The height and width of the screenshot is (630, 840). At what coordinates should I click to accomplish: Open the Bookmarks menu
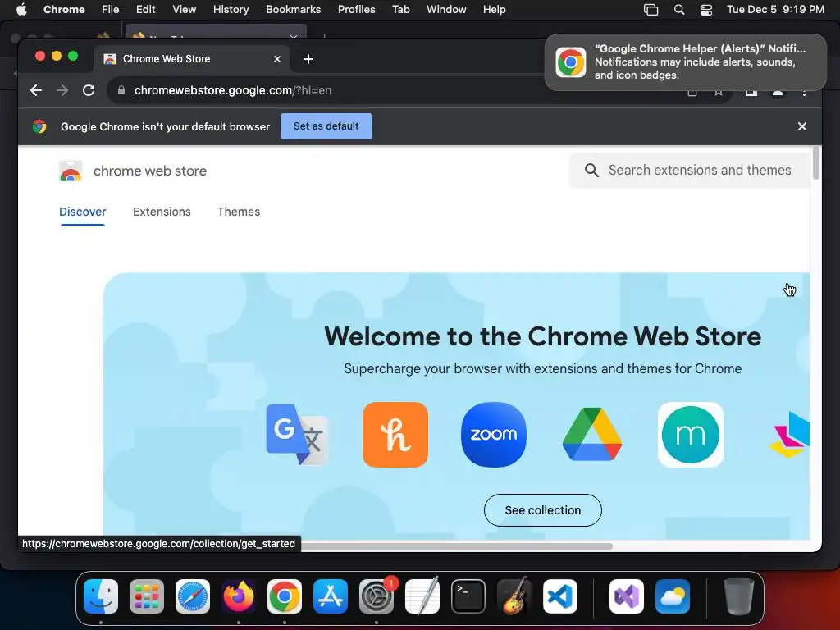tap(294, 10)
